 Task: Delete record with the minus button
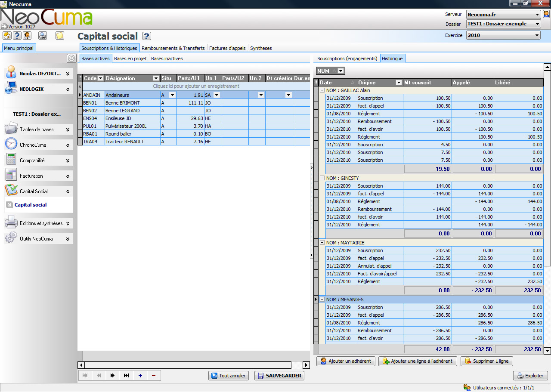(154, 376)
